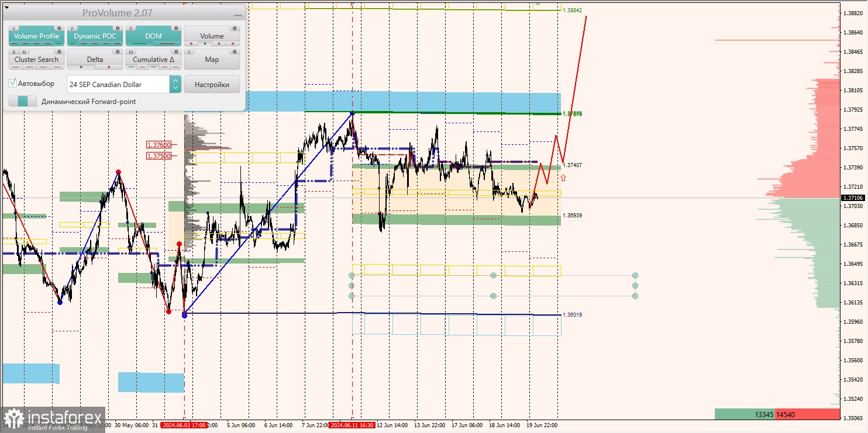The height and width of the screenshot is (433, 868).
Task: Click the M hotkey tag on Cumulative Δ
Action: [131, 52]
